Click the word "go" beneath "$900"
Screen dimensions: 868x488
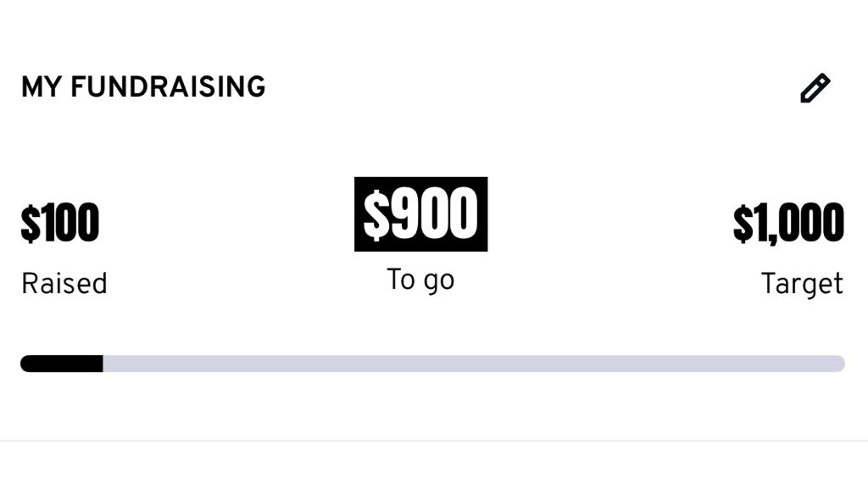pos(439,281)
